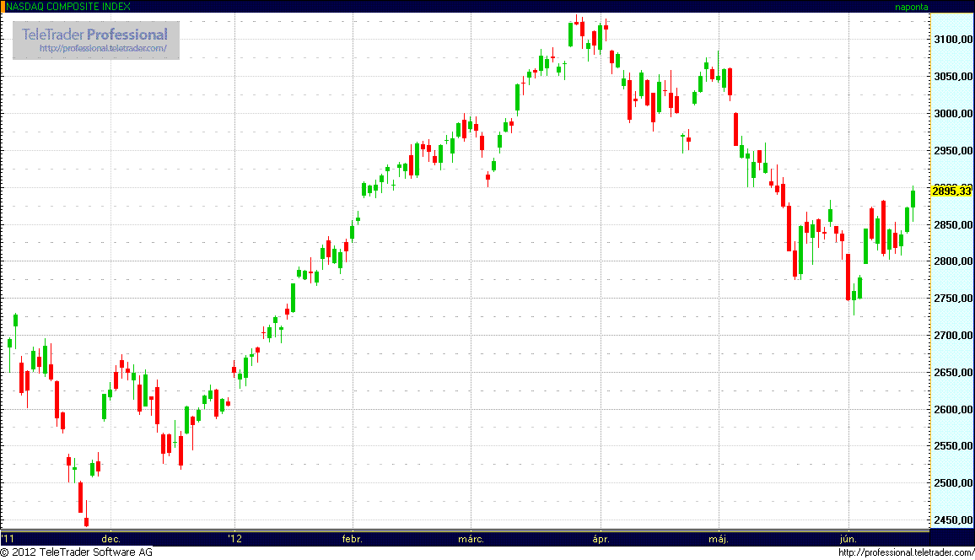The width and height of the screenshot is (975, 560).
Task: Click the NASDAQ COMPOSITE INDEX chart title
Action: click(68, 6)
